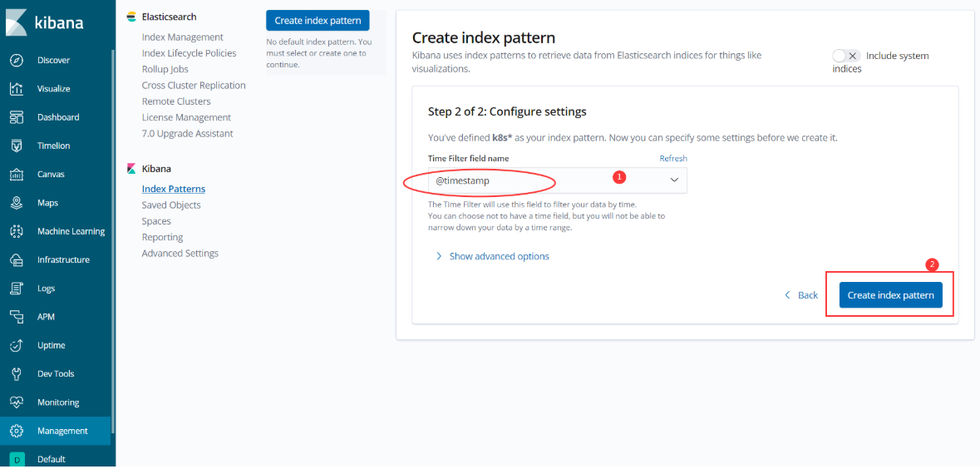Screen dimensions: 980x469
Task: Click the Infrastructure label in sidebar
Action: pos(63,259)
